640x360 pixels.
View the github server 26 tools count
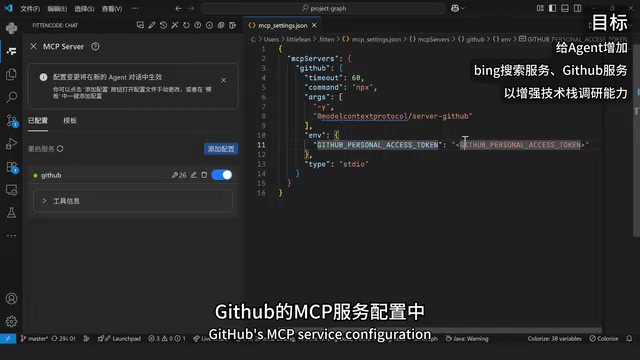pyautogui.click(x=179, y=175)
